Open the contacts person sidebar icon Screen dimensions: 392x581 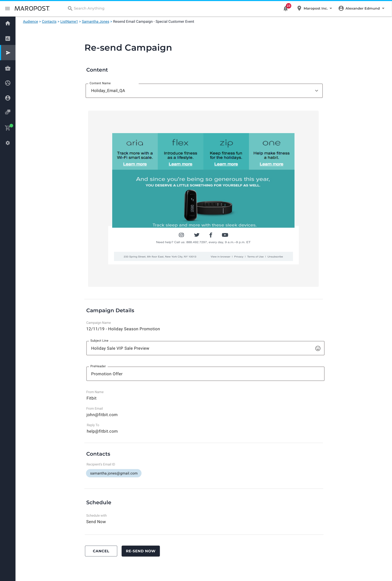coord(8,98)
